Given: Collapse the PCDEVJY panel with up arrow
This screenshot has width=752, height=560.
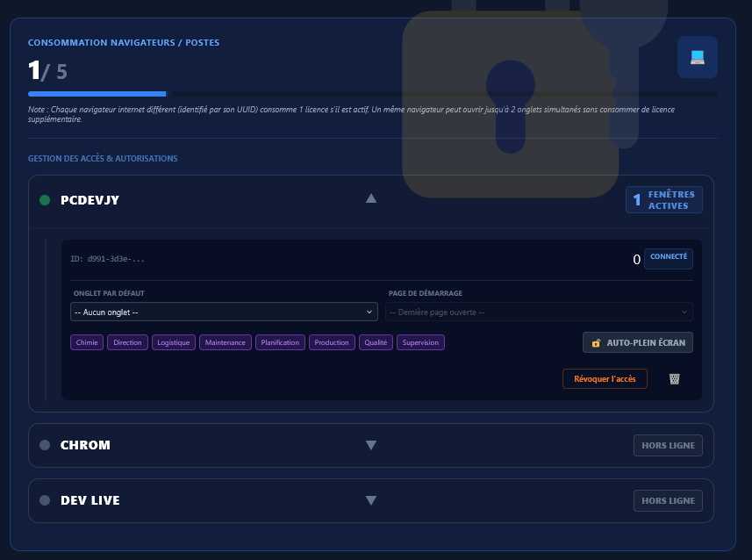Looking at the screenshot, I should 371,198.
